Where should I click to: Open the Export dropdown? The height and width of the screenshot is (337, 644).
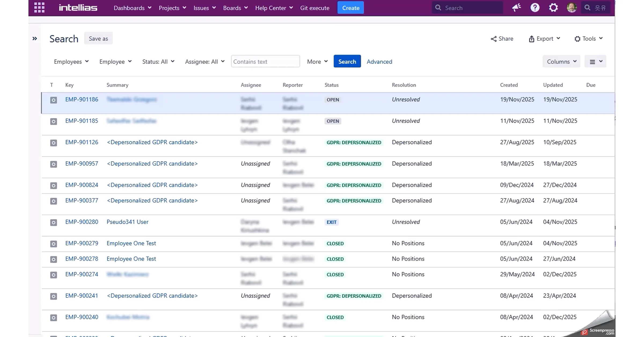[544, 39]
